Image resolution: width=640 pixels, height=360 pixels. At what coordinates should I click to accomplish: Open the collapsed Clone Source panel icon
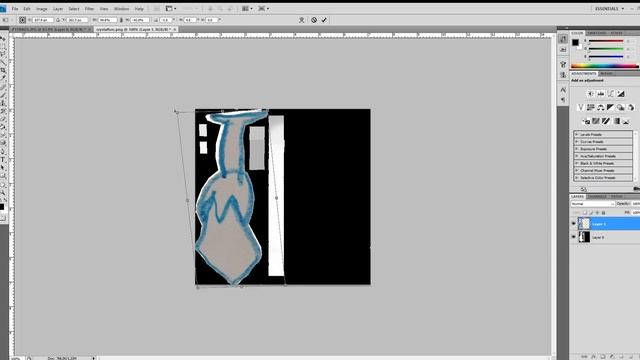coord(563,75)
